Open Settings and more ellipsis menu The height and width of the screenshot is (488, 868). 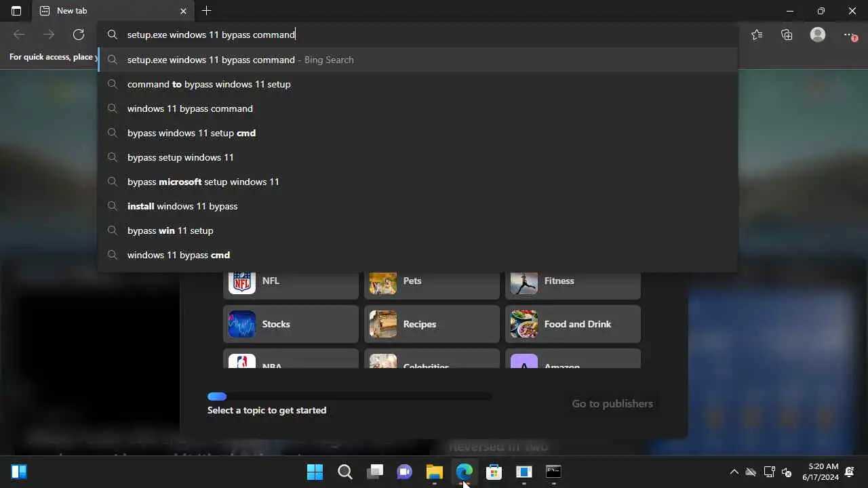tap(850, 35)
